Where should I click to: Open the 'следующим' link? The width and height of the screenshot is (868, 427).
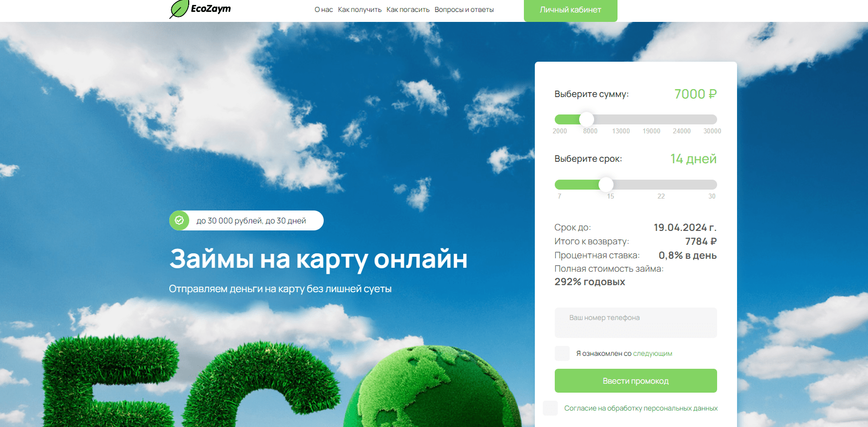[x=652, y=353]
